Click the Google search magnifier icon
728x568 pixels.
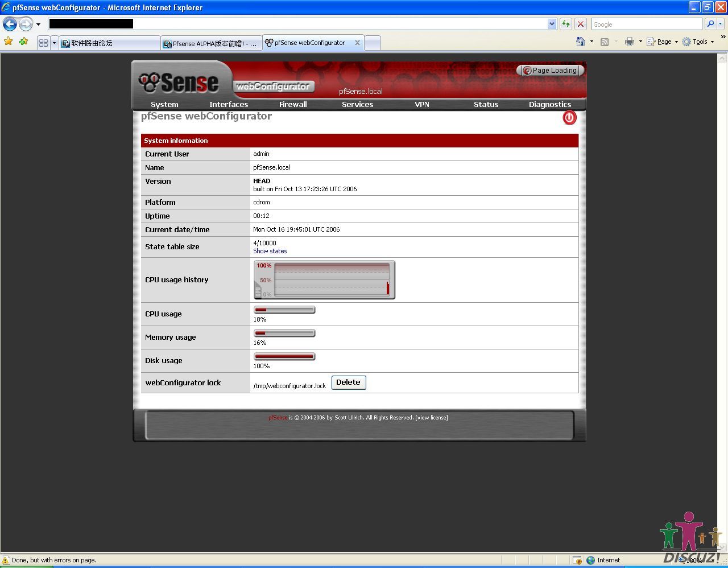coord(710,24)
